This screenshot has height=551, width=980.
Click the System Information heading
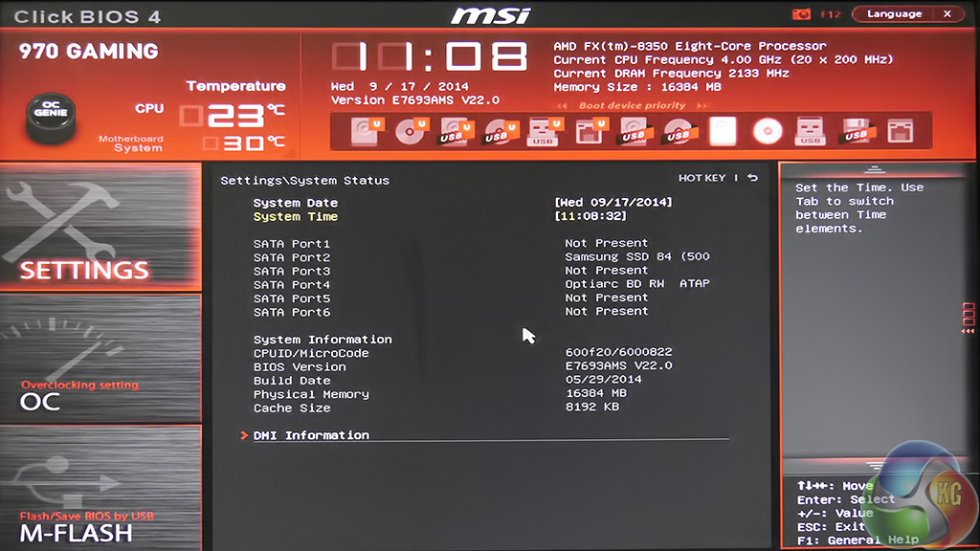(x=323, y=340)
